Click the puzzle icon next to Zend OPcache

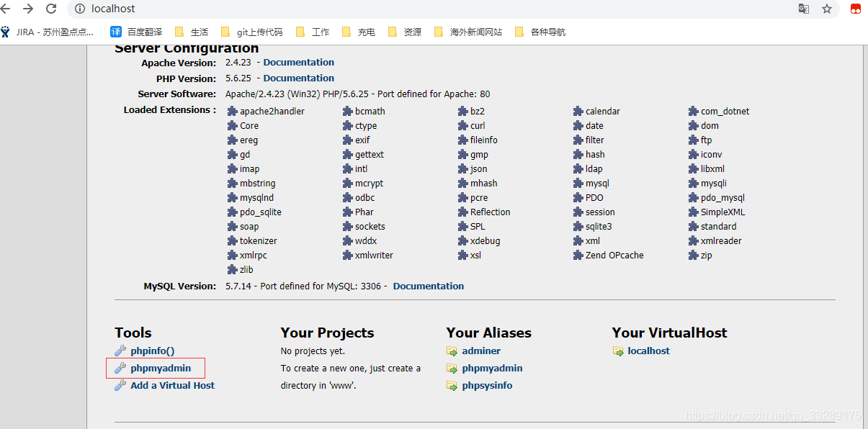click(x=578, y=256)
